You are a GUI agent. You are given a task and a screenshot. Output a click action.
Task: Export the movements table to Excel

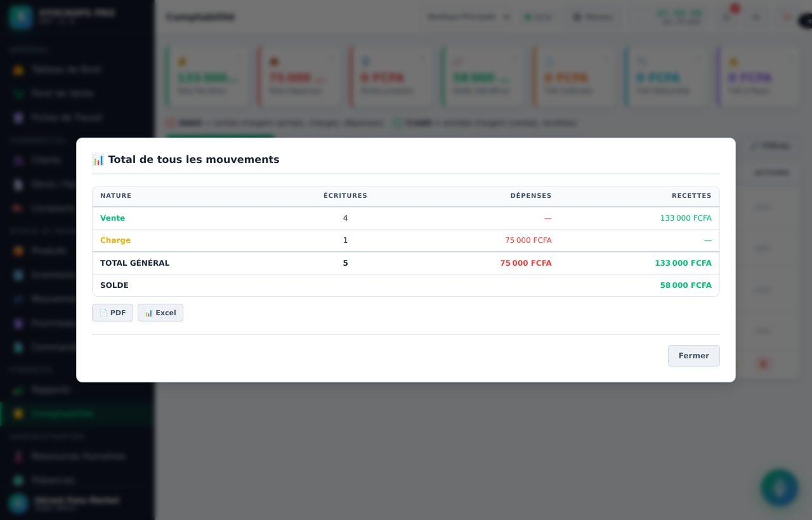pyautogui.click(x=160, y=313)
